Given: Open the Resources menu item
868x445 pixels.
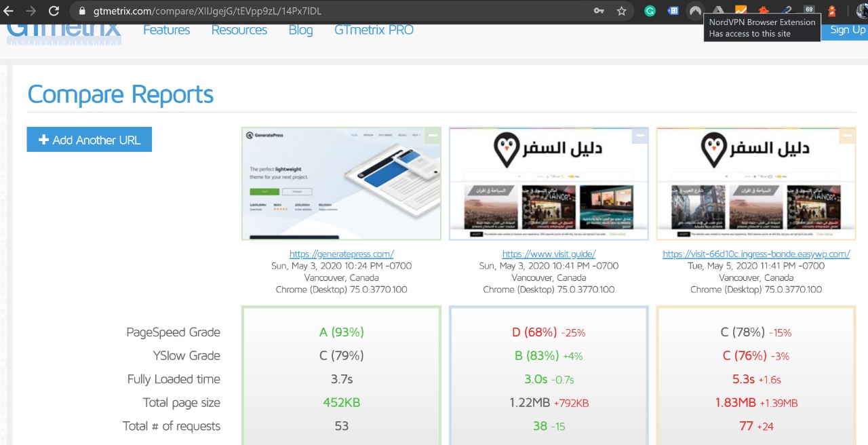Looking at the screenshot, I should [x=239, y=30].
